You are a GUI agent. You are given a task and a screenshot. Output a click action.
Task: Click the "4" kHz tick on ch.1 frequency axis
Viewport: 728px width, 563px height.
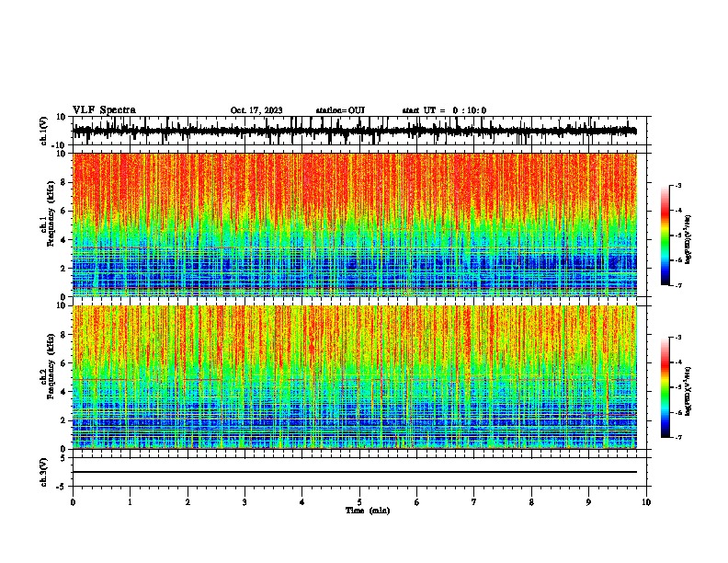click(63, 240)
